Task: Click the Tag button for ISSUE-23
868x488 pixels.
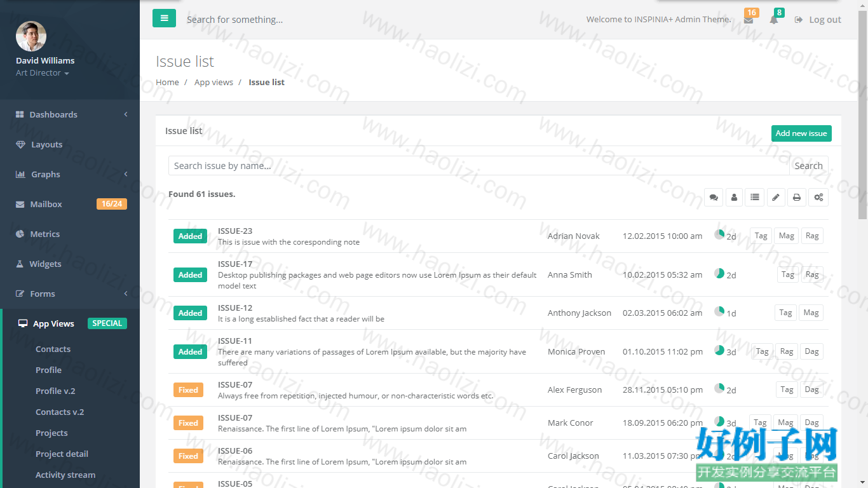Action: pos(761,236)
